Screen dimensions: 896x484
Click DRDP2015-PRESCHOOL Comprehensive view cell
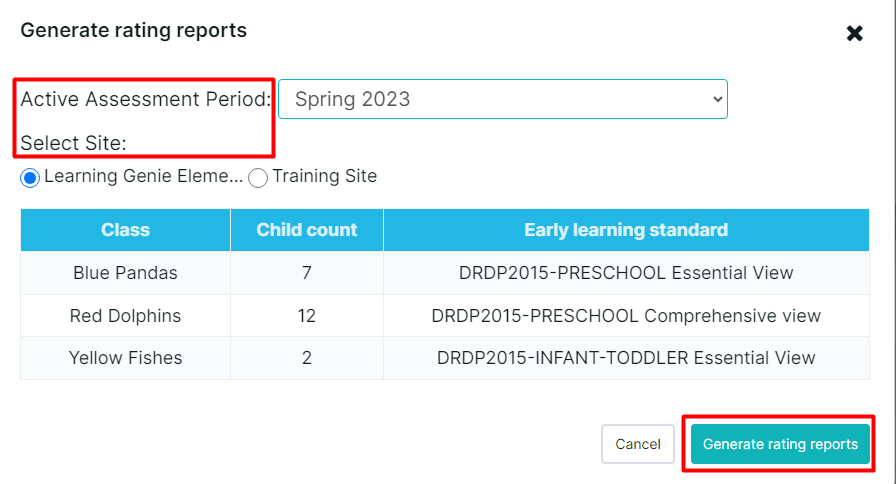[626, 316]
